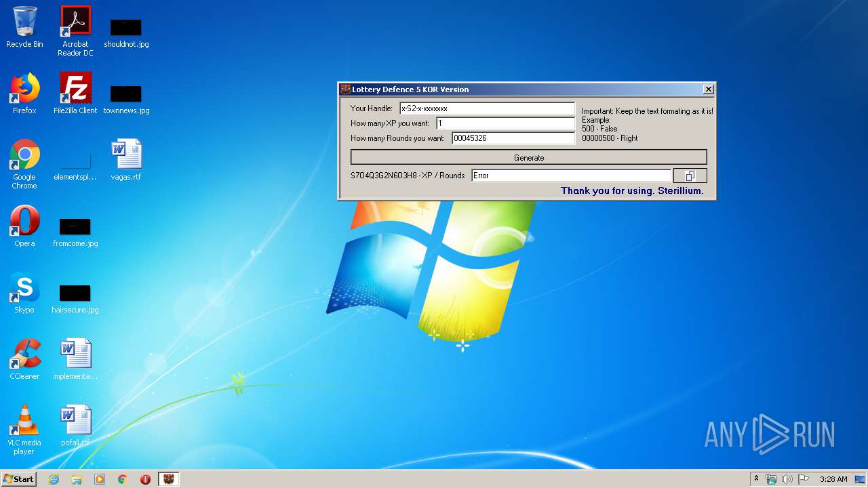This screenshot has height=488, width=868.
Task: Select fromcome.jpg desktop file
Action: click(75, 231)
